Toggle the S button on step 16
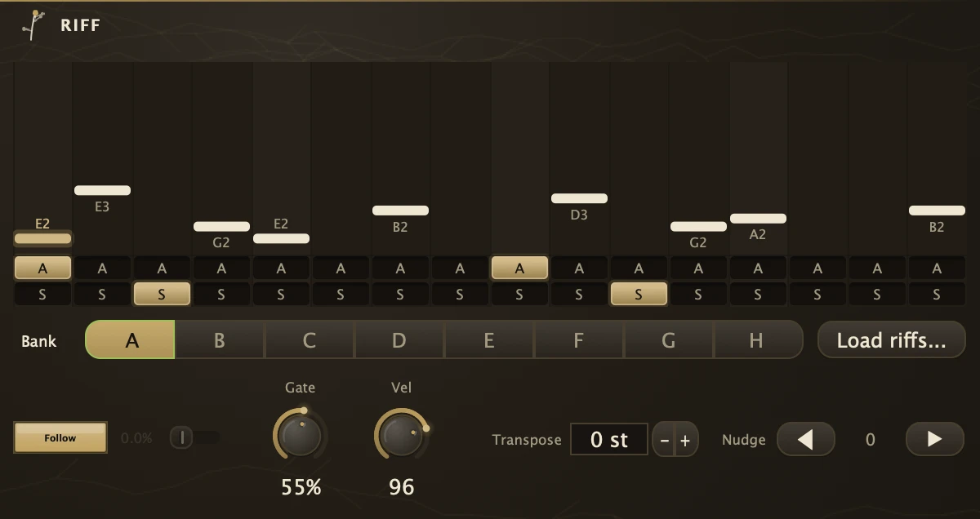Screen dimensions: 980x519 click(x=937, y=295)
